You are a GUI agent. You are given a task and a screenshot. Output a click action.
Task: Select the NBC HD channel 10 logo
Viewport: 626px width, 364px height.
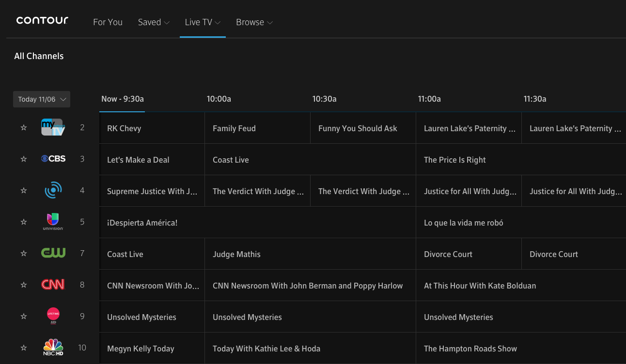53,348
